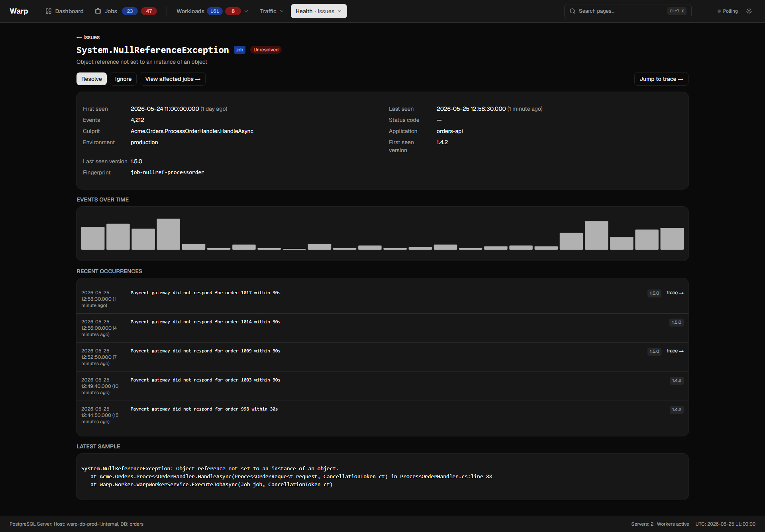Click the blue Workloads badge 161

(215, 11)
